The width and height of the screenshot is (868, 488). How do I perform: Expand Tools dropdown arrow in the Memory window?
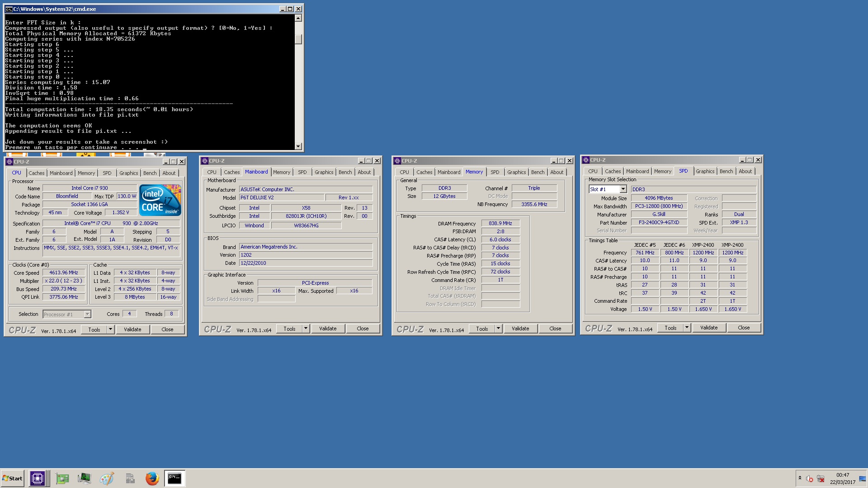pos(498,328)
